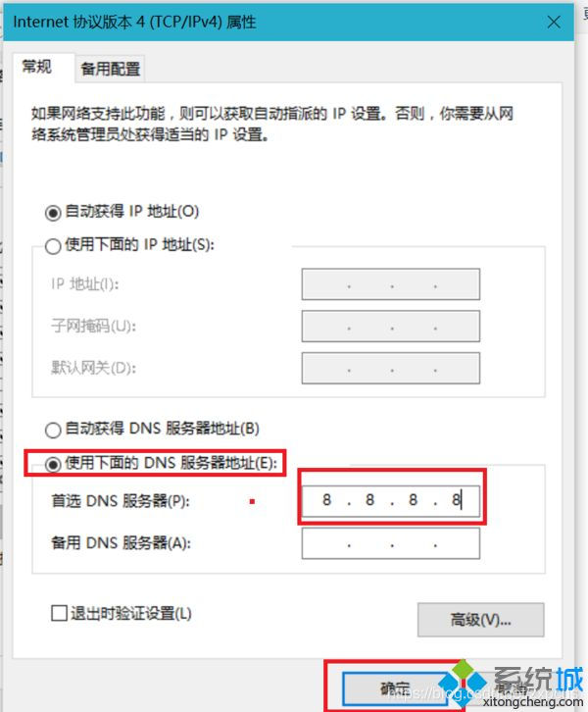Click second octet of 首选 DNS 服务器 field
Screen dimensions: 588x712
coord(369,500)
